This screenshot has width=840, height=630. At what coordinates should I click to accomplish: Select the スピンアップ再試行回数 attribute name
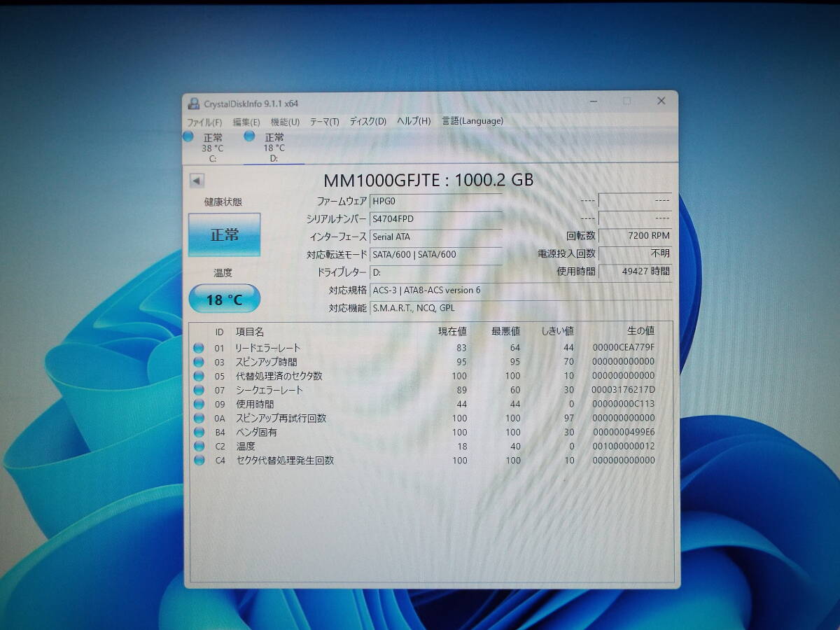coord(281,418)
